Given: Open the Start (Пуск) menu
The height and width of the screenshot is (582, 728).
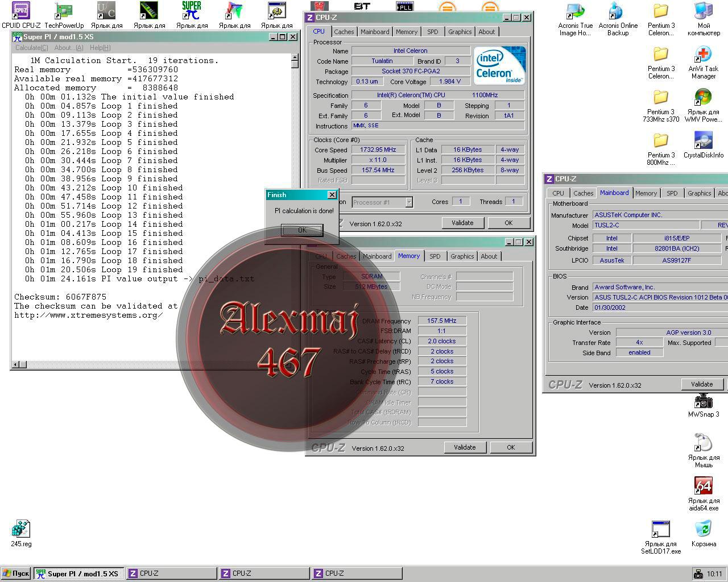Looking at the screenshot, I should 16,573.
